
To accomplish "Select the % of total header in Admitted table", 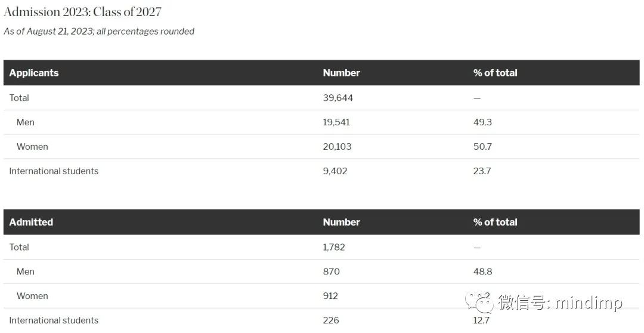I will (x=495, y=222).
